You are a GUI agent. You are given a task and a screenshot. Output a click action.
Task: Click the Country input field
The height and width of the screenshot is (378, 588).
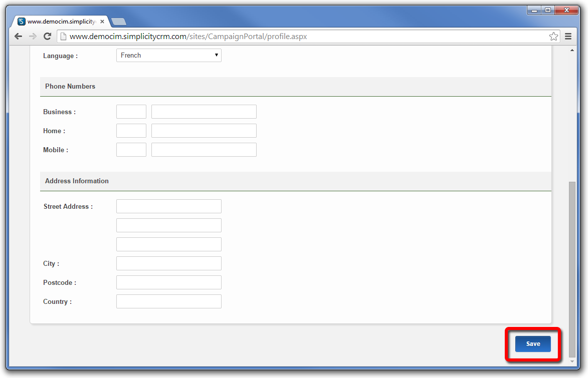pyautogui.click(x=169, y=301)
